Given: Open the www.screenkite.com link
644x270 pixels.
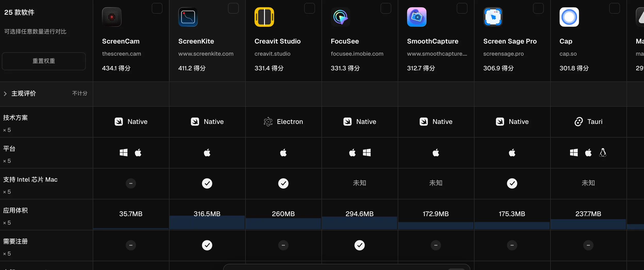Looking at the screenshot, I should [x=206, y=54].
